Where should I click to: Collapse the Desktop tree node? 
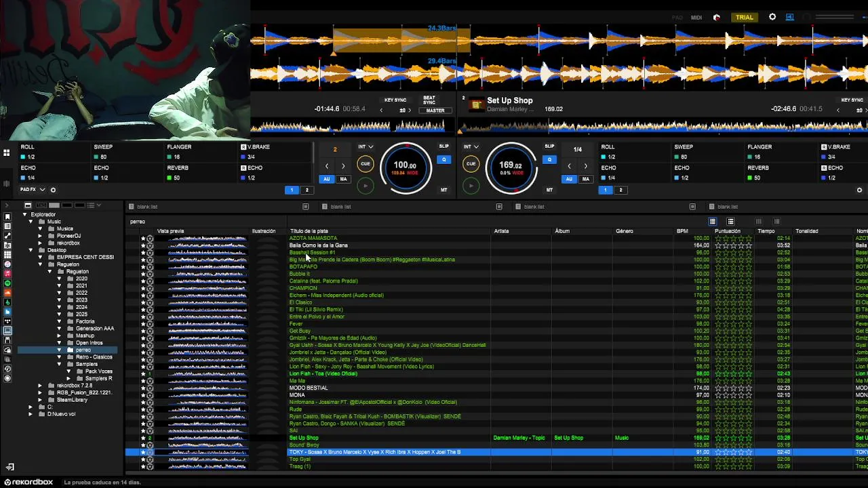click(x=31, y=250)
